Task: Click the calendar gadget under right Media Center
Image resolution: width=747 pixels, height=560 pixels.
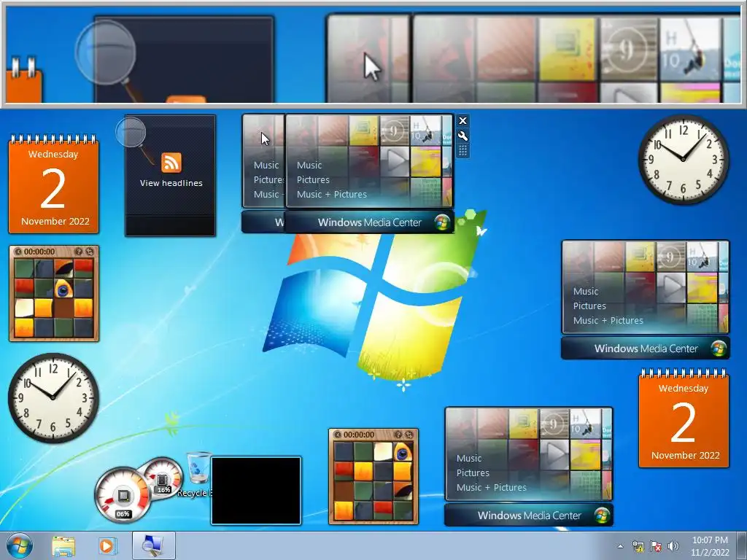Action: (x=684, y=418)
